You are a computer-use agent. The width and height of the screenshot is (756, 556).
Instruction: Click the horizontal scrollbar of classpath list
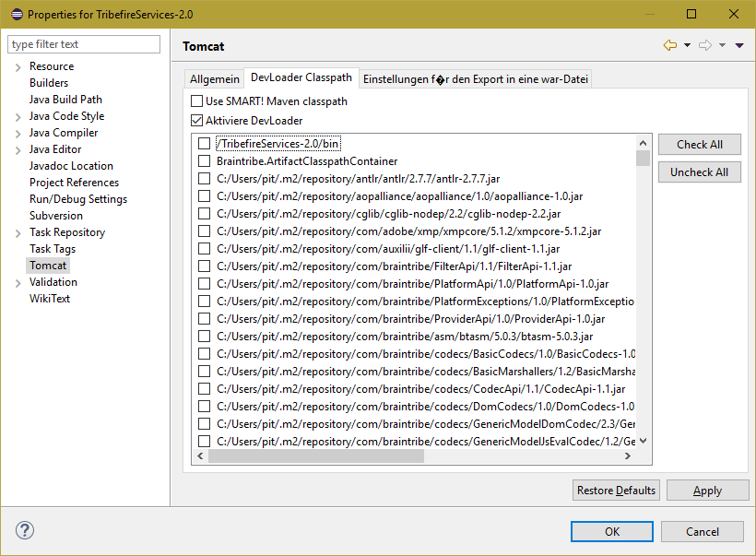click(315, 455)
